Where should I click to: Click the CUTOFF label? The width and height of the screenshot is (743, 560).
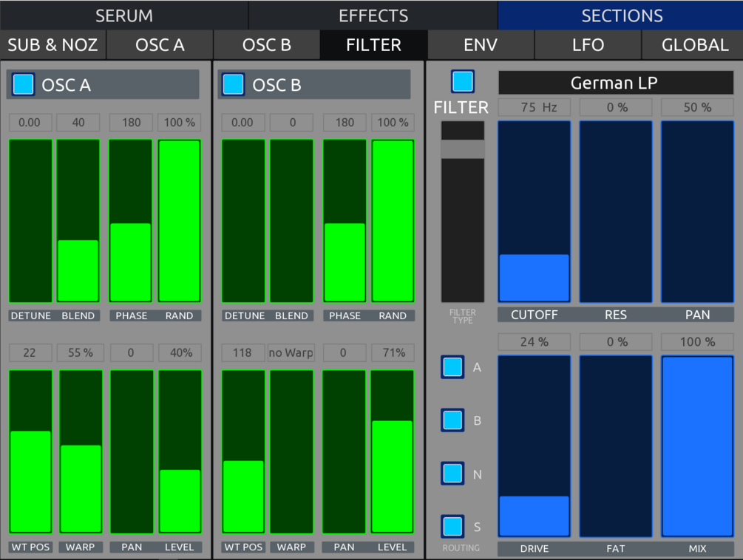coord(534,315)
